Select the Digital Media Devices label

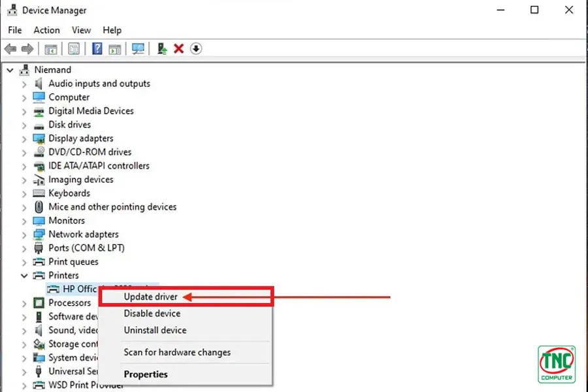click(91, 111)
